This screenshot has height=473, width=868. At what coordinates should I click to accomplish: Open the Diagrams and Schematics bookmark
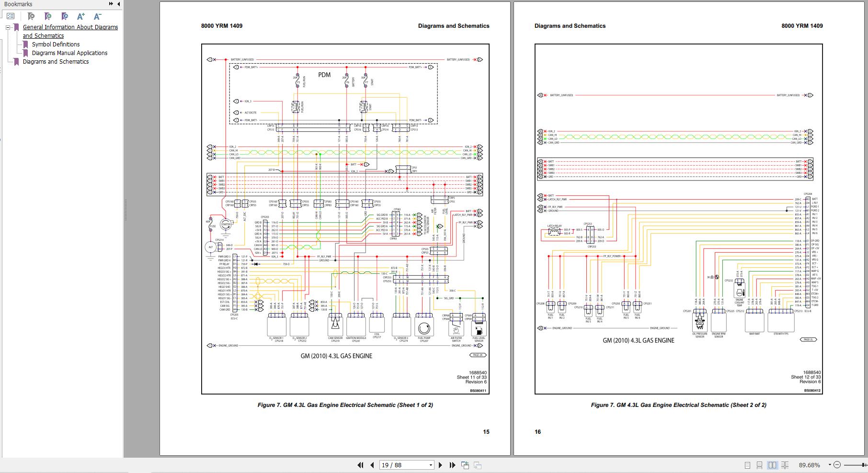[56, 62]
